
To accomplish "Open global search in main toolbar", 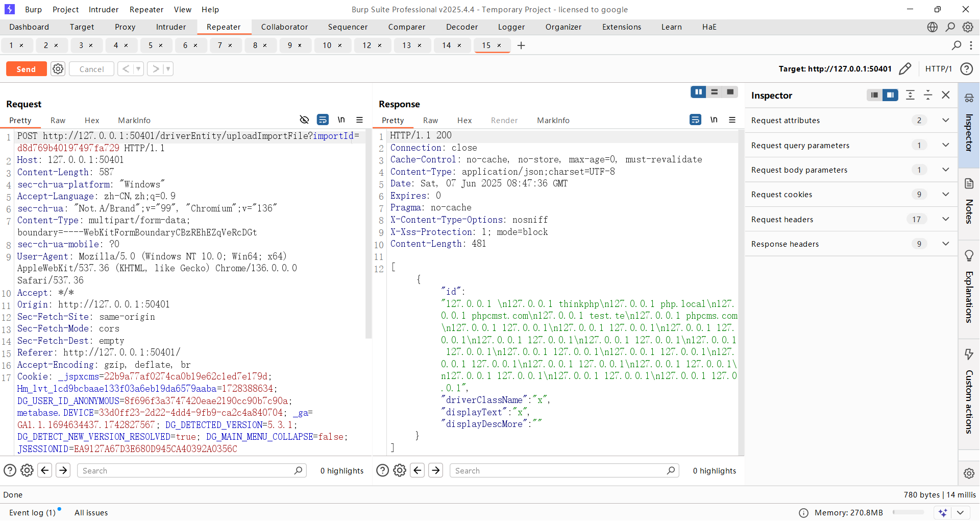I will coord(950,27).
